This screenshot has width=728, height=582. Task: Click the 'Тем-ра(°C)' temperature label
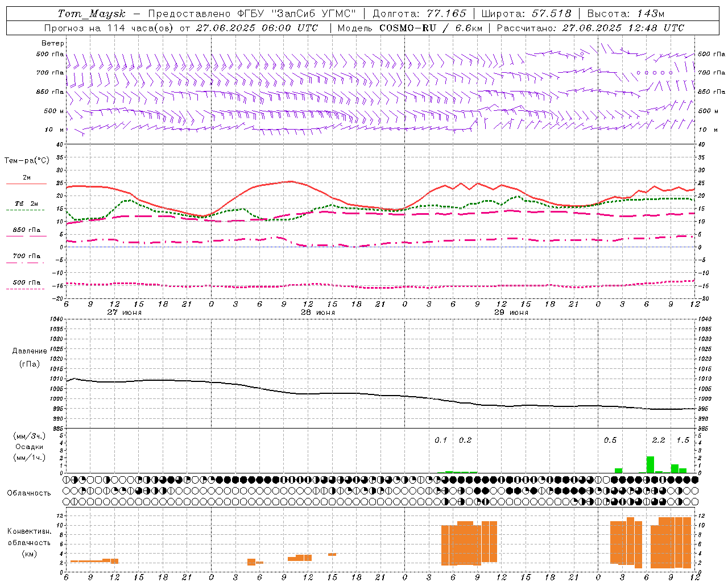27,161
